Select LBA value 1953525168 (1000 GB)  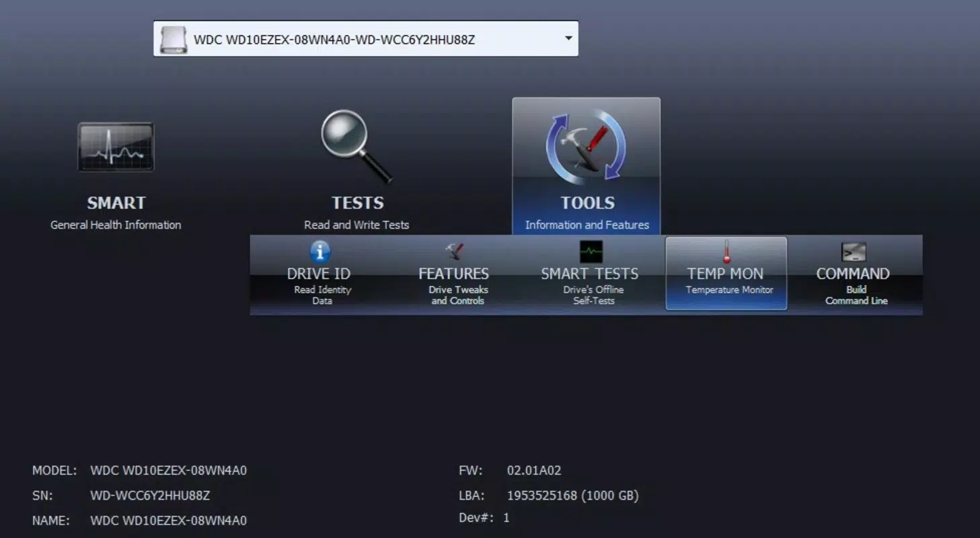click(x=572, y=496)
